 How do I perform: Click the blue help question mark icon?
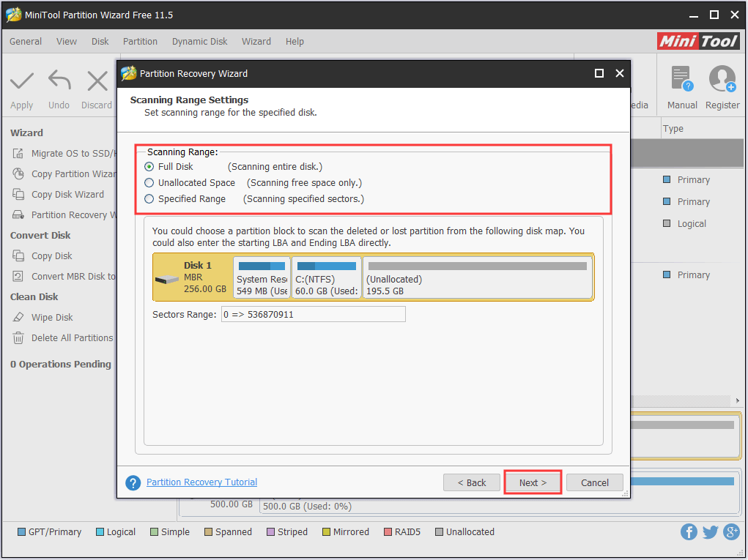133,483
